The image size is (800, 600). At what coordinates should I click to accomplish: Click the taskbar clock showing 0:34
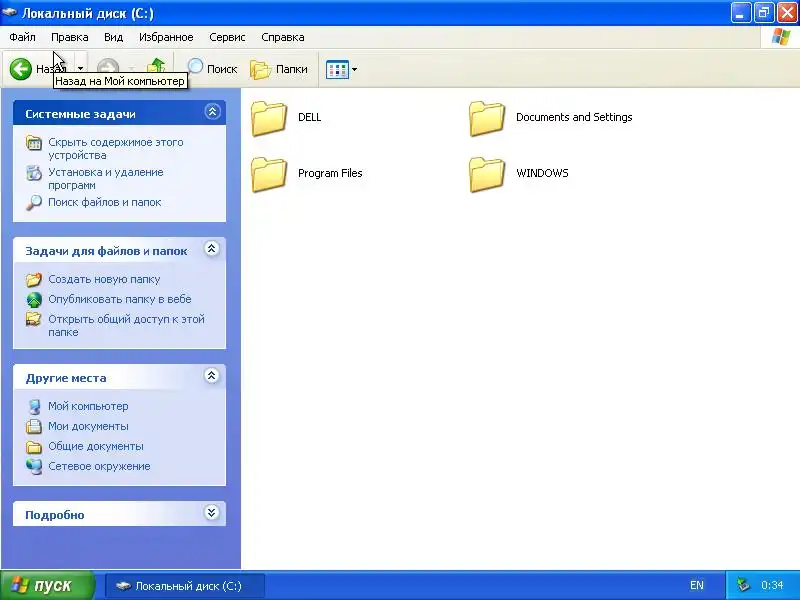(x=772, y=585)
